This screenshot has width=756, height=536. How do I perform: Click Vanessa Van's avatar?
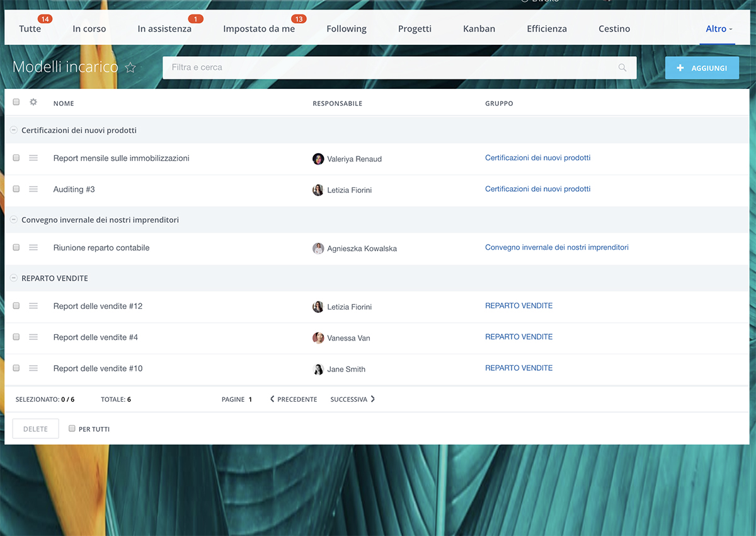(318, 338)
